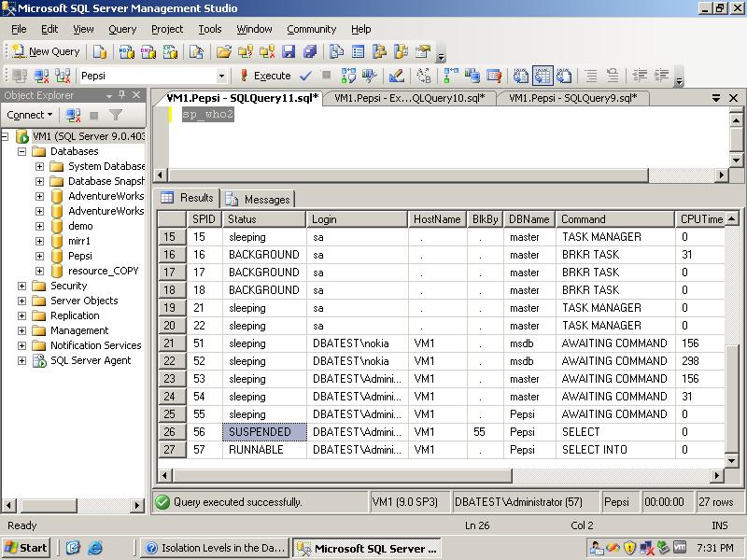Open the available databases dropdown showing Pepsi
Viewport: 747px width, 560px height.
(x=223, y=76)
